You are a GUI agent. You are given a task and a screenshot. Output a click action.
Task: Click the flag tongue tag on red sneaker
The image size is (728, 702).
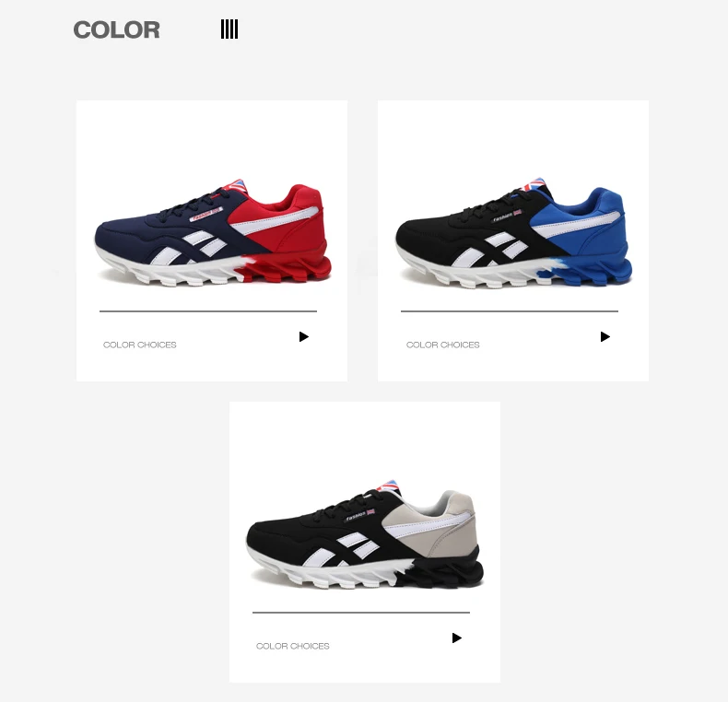[x=236, y=185]
